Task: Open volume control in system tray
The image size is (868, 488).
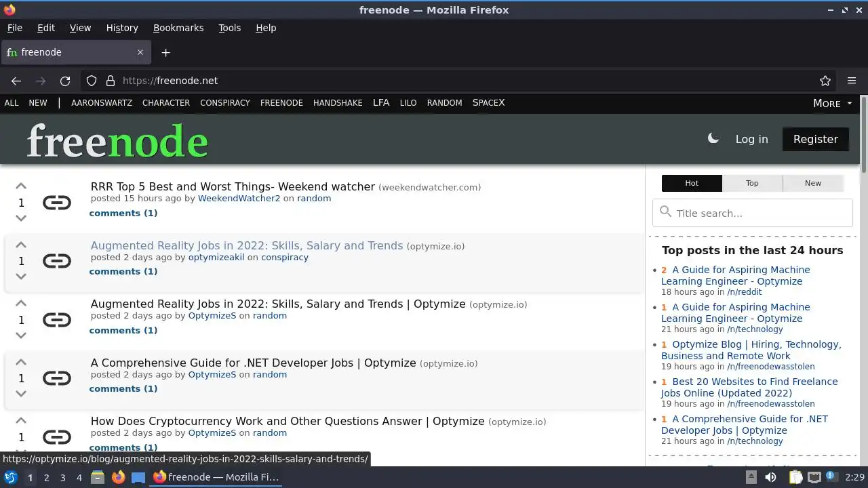Action: tap(771, 477)
